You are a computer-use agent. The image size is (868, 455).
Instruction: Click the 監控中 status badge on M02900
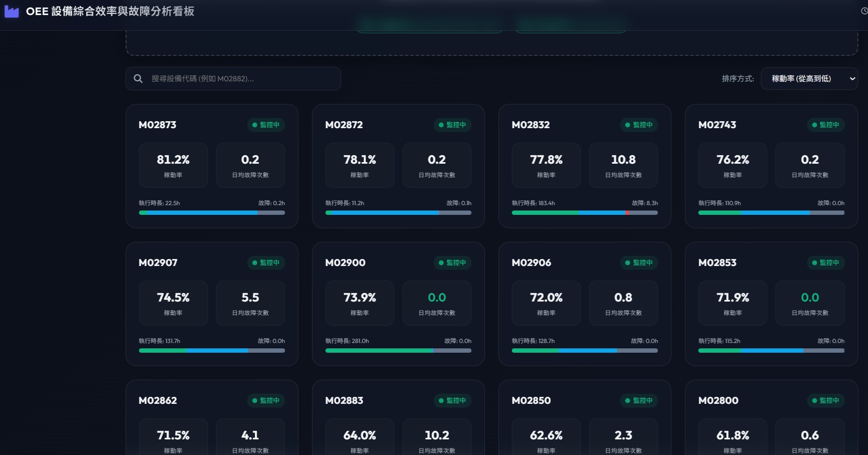[x=453, y=263]
